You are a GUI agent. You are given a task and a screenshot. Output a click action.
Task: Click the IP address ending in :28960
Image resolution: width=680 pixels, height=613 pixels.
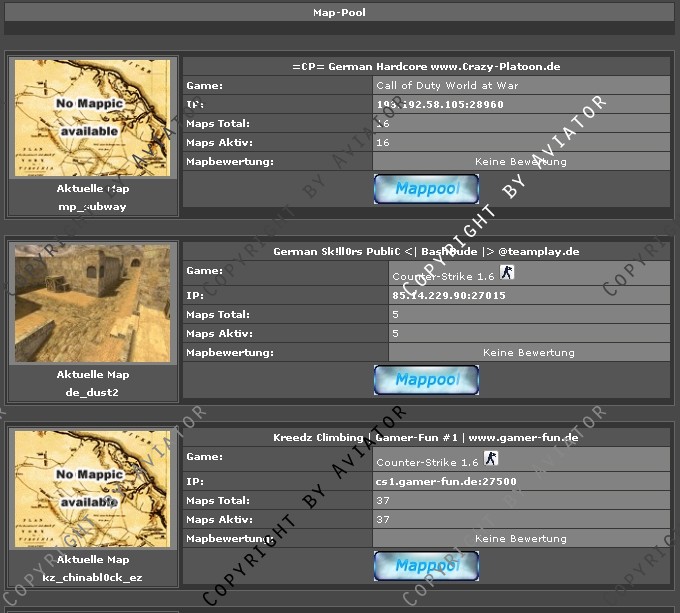pos(440,104)
